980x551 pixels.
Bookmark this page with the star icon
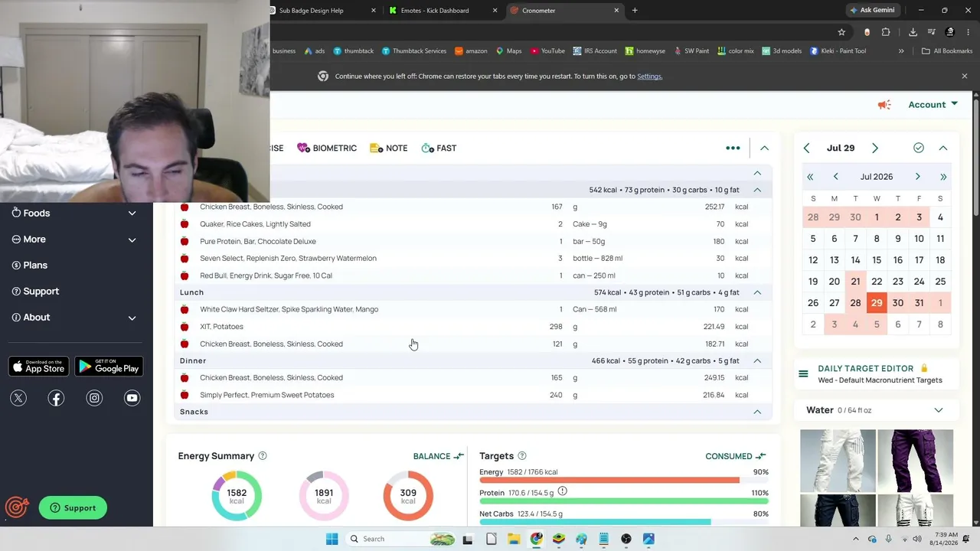click(841, 32)
